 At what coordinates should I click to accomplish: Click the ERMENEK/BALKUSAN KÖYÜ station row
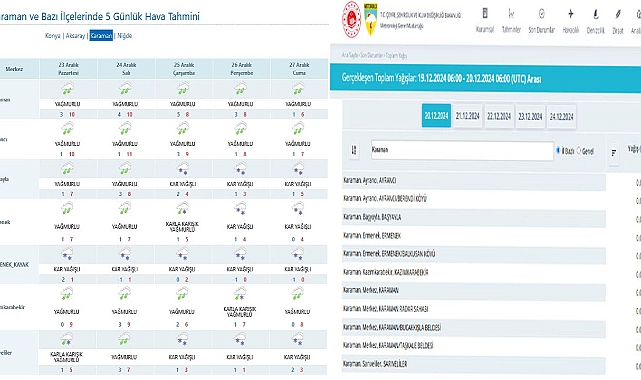coord(473,254)
